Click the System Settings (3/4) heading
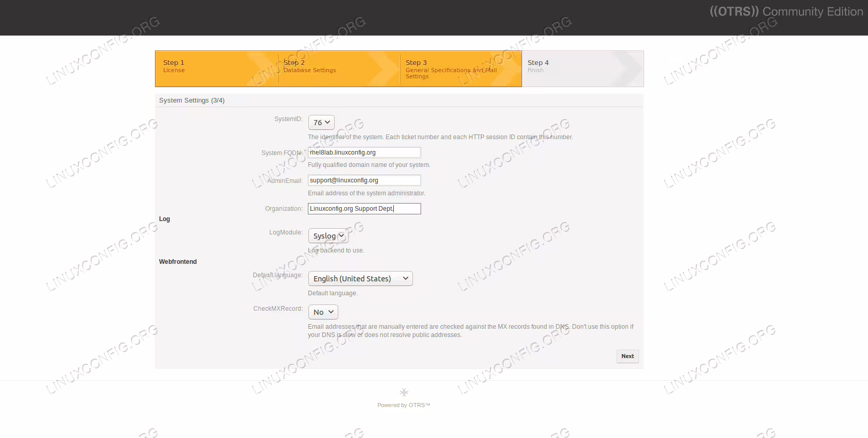This screenshot has width=868, height=438. [192, 100]
